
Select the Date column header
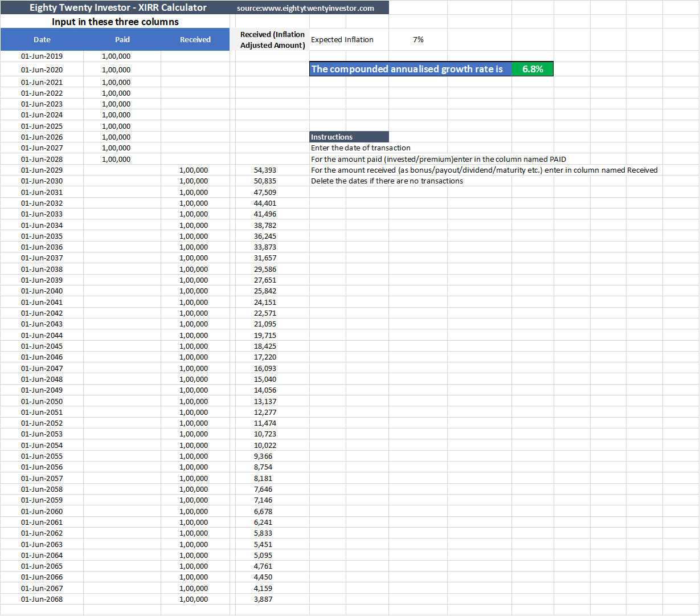[42, 40]
